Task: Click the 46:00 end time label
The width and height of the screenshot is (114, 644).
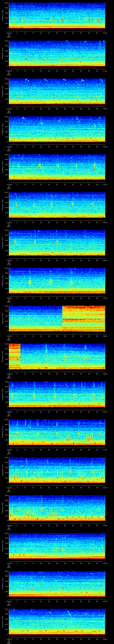Action: pyautogui.click(x=105, y=639)
